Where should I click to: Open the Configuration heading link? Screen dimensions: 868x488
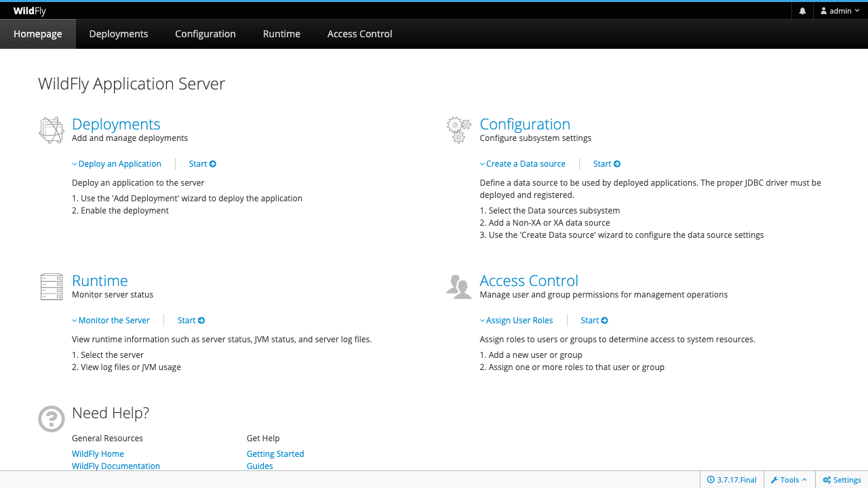(525, 124)
